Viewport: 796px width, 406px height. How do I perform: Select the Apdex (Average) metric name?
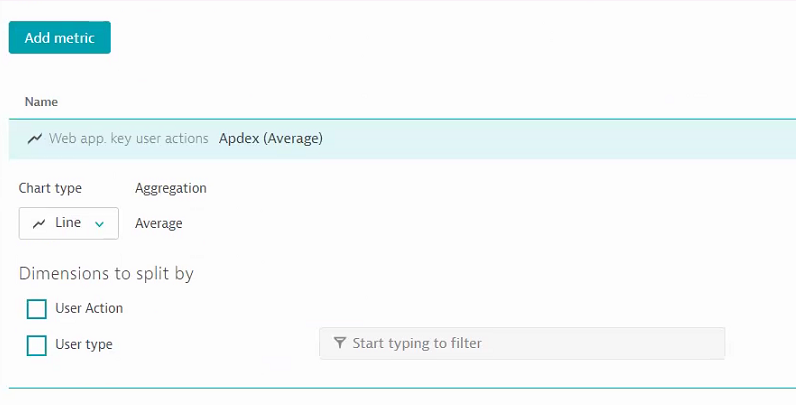tap(271, 139)
